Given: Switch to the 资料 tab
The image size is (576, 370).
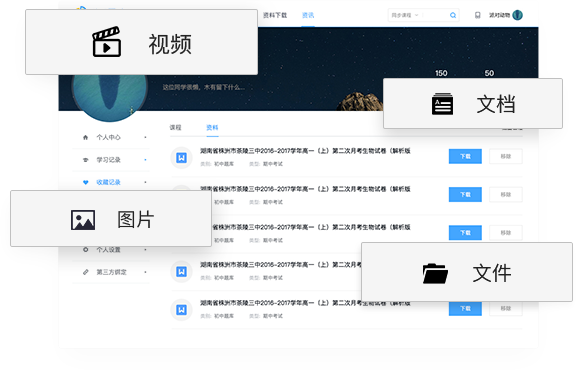Looking at the screenshot, I should coord(212,127).
